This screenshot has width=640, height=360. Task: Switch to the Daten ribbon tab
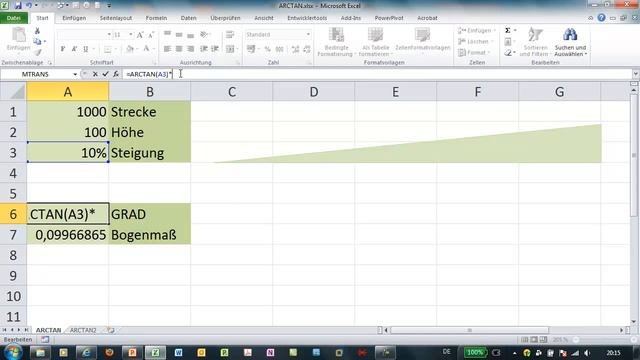coord(189,18)
